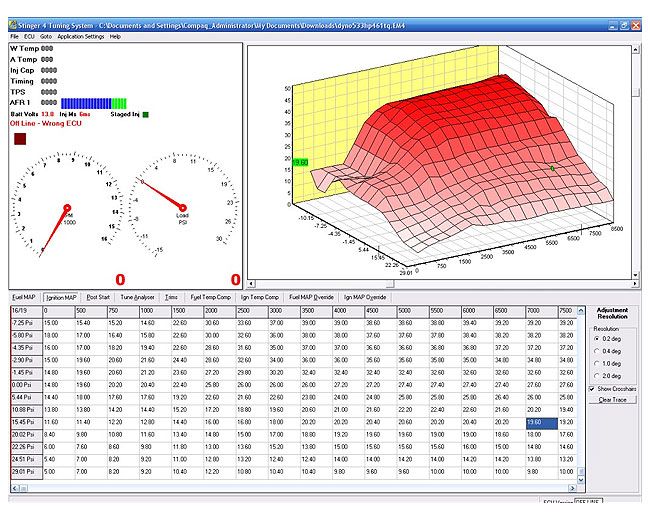Close the Stinger 4 Tuning System window
The image size is (650, 520).
[635, 25]
